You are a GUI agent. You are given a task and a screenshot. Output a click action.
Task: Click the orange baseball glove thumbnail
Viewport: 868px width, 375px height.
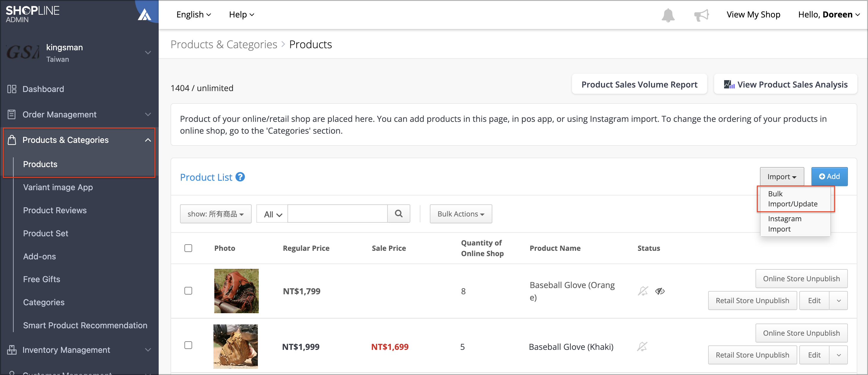(x=236, y=291)
